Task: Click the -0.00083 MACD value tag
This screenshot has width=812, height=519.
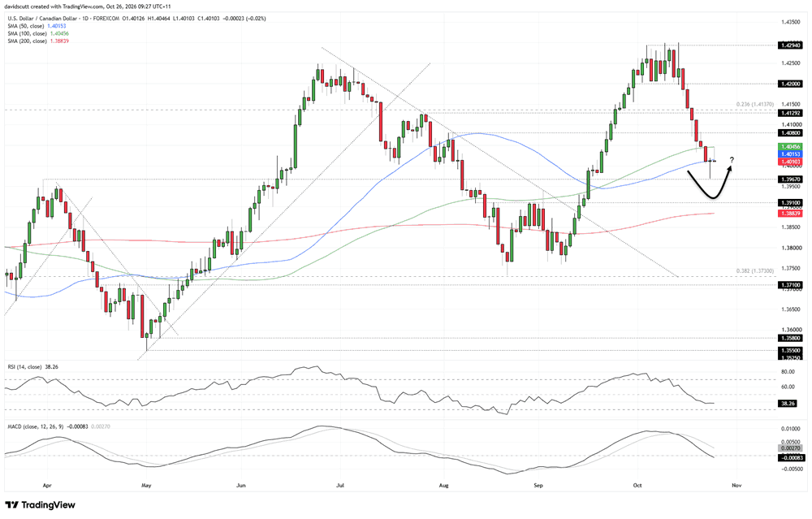Action: (x=790, y=458)
